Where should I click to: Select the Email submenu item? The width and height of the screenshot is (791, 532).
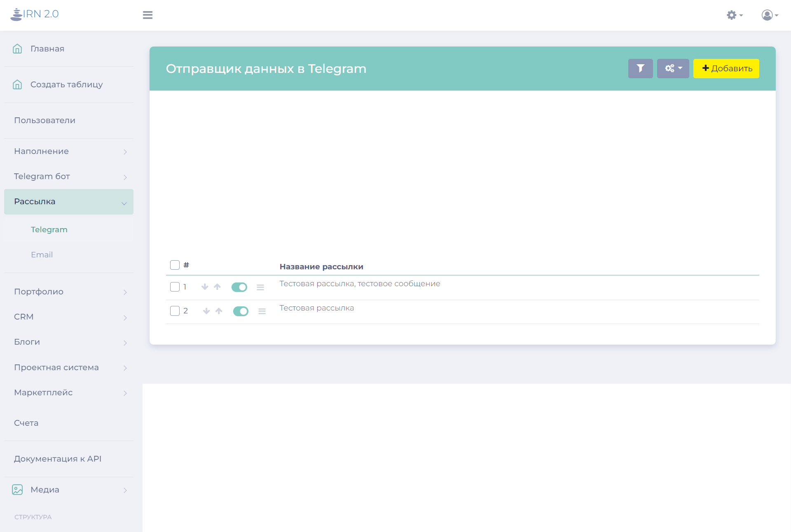pos(42,254)
